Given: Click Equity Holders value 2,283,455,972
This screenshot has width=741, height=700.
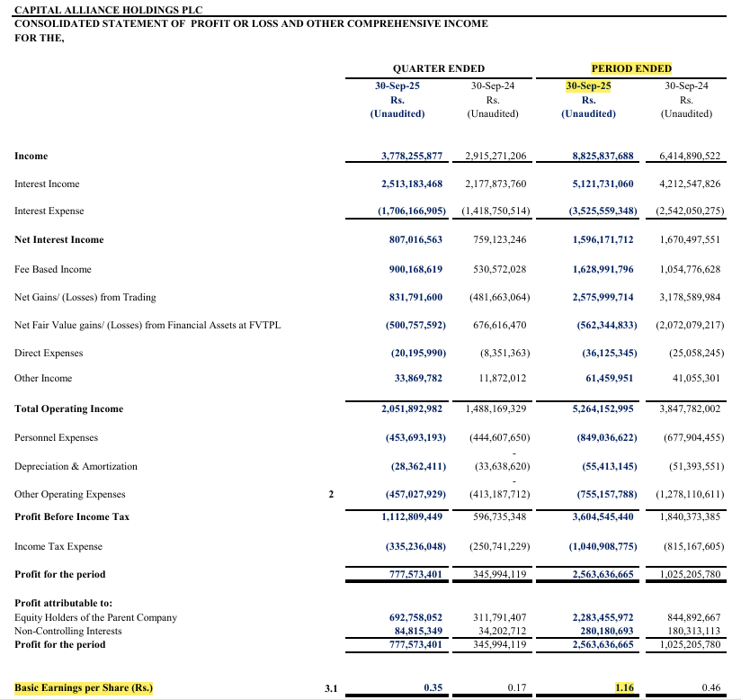Looking at the screenshot, I should coord(603,618).
